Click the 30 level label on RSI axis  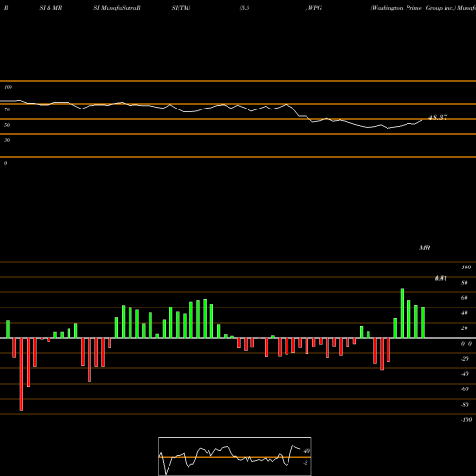pyautogui.click(x=7, y=140)
